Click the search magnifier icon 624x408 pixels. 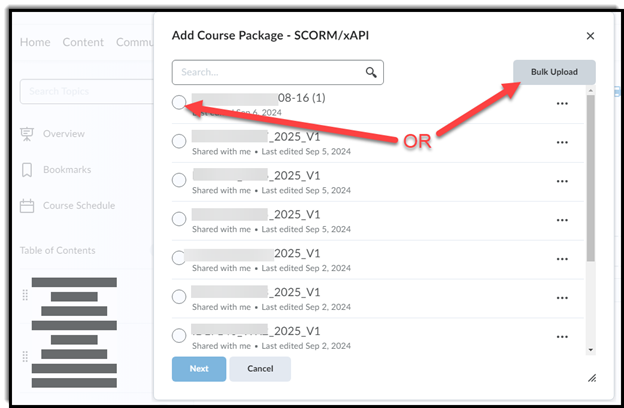[x=371, y=72]
